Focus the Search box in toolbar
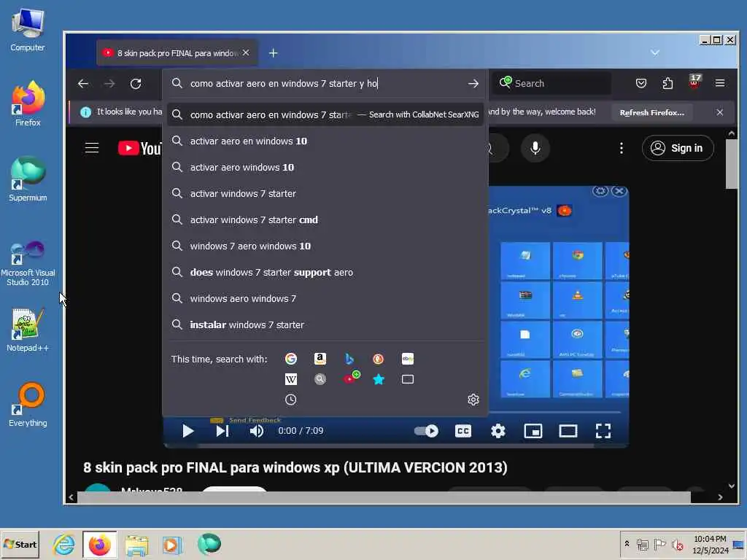 click(x=551, y=83)
